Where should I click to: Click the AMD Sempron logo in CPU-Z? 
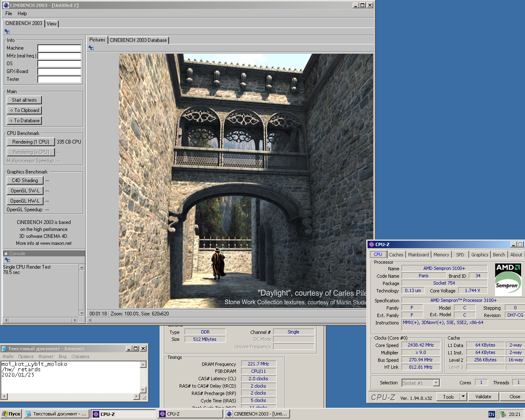tap(508, 279)
